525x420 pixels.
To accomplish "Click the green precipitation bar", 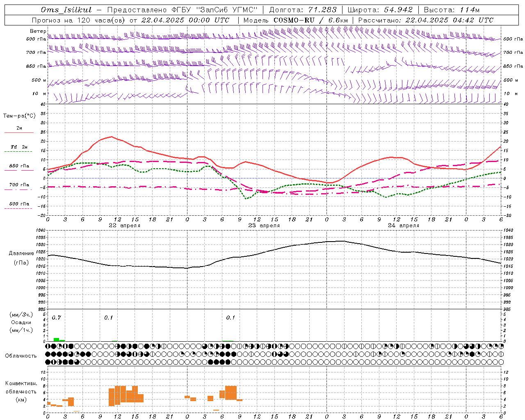I will click(x=57, y=340).
